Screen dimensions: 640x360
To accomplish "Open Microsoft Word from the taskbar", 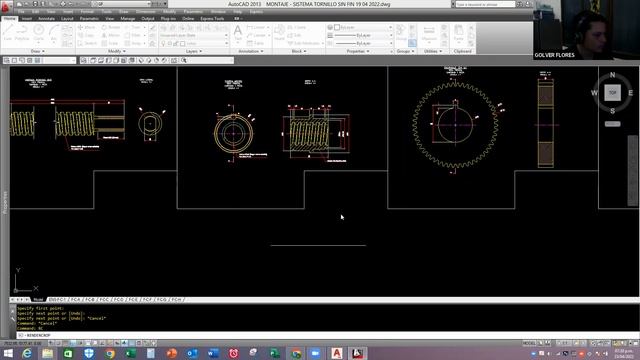I will click(x=213, y=353).
